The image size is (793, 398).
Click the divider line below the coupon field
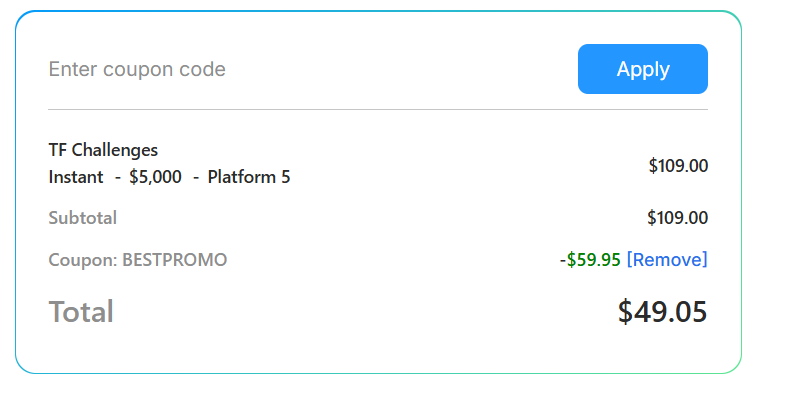coord(378,109)
